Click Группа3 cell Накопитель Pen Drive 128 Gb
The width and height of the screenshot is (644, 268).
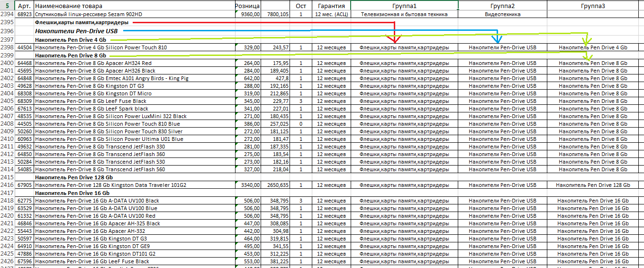(593, 185)
